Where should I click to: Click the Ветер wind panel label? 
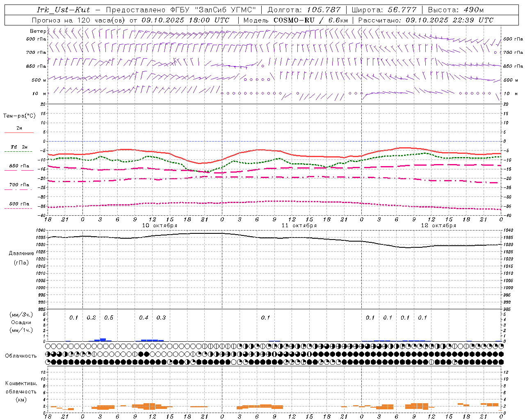pos(38,31)
